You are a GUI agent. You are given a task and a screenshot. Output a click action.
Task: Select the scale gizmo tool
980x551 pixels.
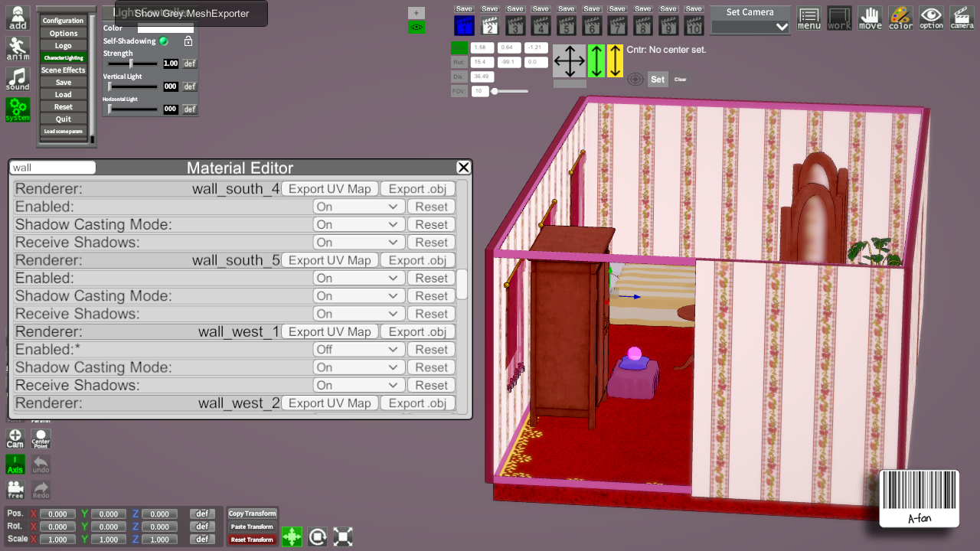coord(343,536)
